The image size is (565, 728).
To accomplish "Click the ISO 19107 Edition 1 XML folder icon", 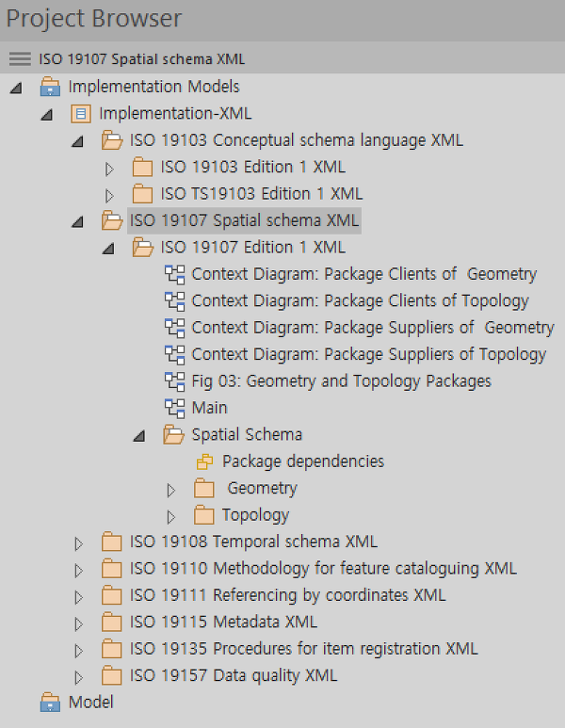I will [x=142, y=248].
